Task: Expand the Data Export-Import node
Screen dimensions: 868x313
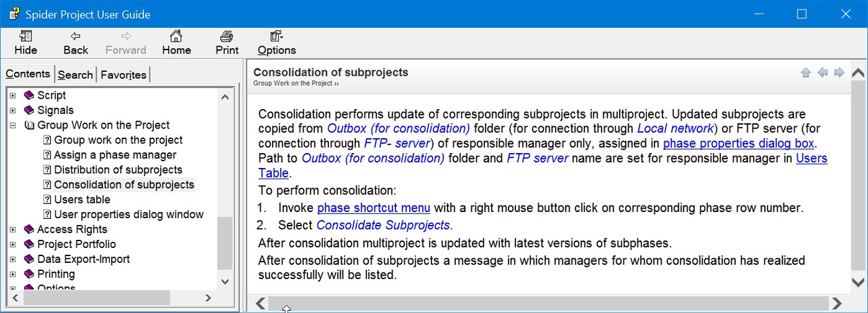Action: click(12, 259)
